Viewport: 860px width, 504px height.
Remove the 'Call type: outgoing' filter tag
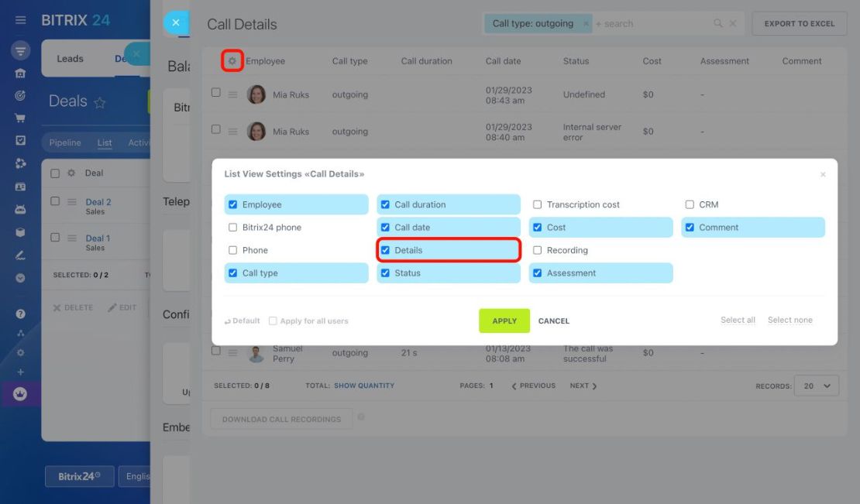pos(586,23)
